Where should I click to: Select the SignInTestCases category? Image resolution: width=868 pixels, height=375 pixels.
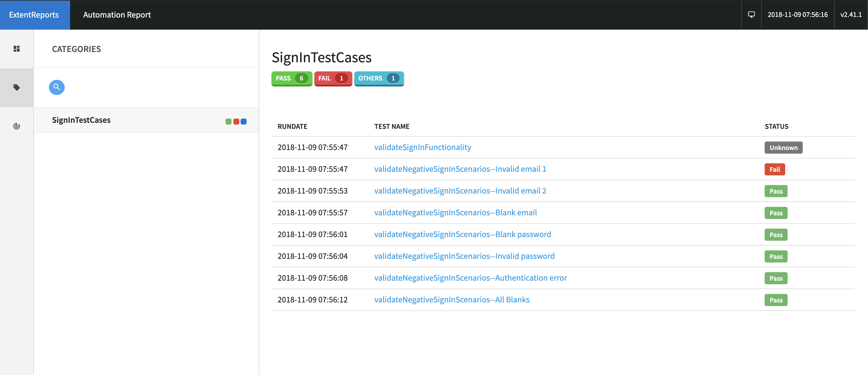pyautogui.click(x=146, y=120)
